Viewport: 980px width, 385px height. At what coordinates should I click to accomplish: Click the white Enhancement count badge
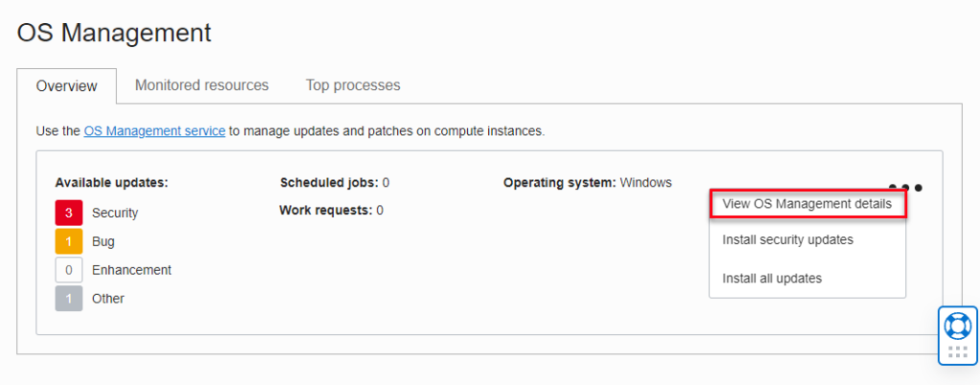[69, 270]
